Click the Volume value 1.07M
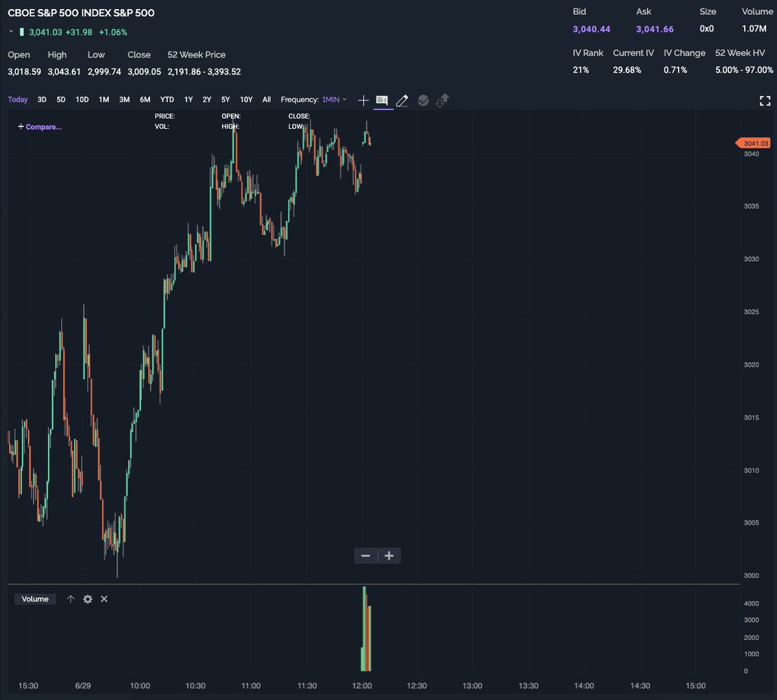This screenshot has height=700, width=777. 754,29
